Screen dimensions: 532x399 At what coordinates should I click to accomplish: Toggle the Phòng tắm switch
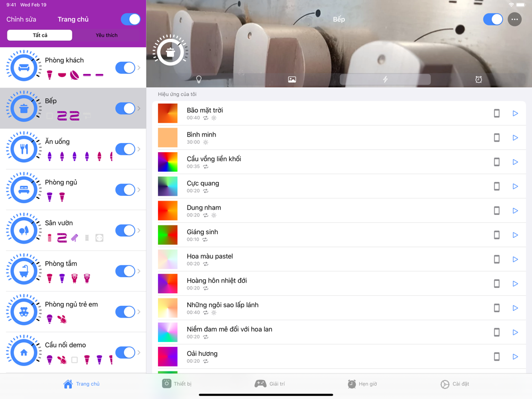pyautogui.click(x=125, y=271)
